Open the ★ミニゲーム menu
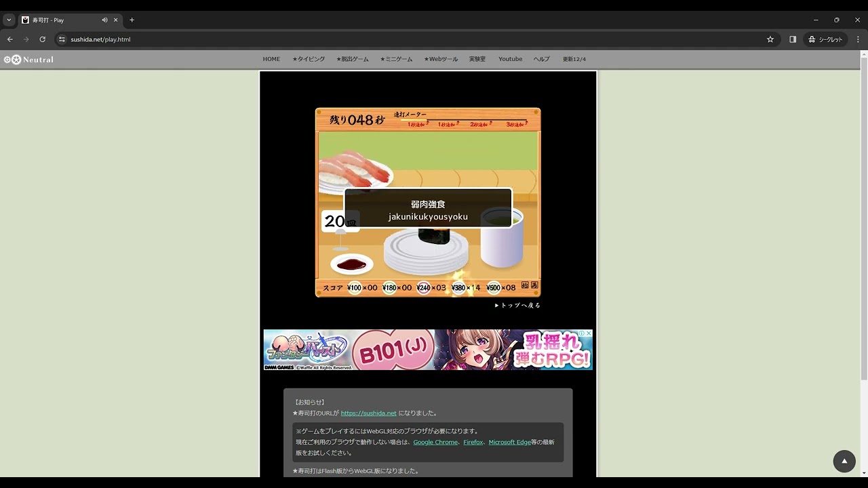 396,59
